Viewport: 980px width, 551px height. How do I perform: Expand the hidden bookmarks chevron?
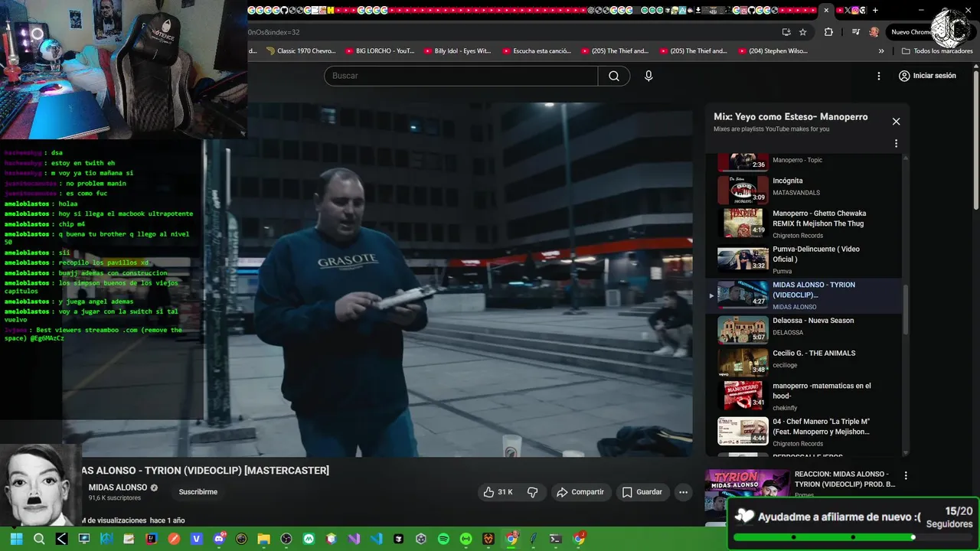click(881, 51)
